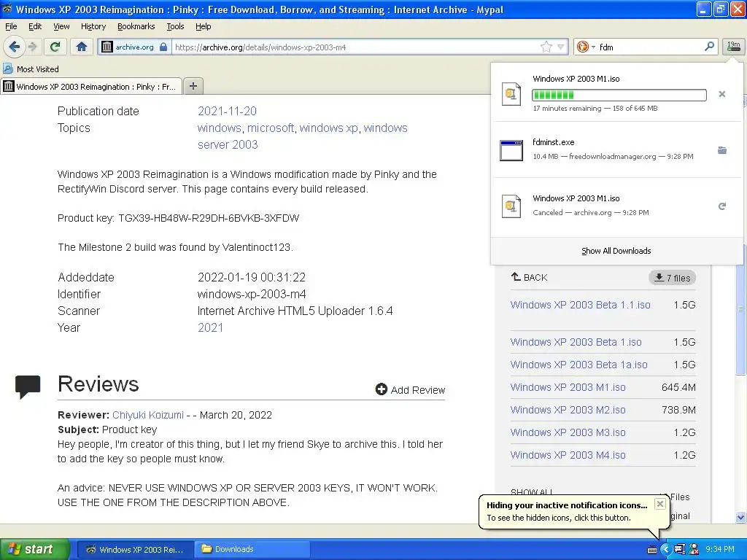747x560 pixels.
Task: Download Windows XP 2003 M4.iso
Action: coord(568,455)
